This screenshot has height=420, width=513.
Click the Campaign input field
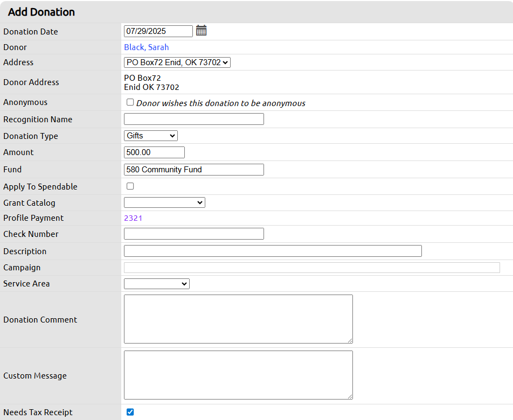tap(312, 268)
